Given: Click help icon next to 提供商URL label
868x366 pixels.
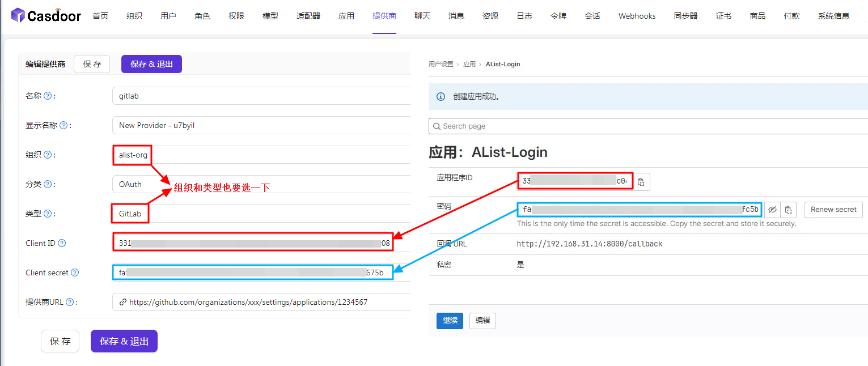Looking at the screenshot, I should pyautogui.click(x=70, y=302).
